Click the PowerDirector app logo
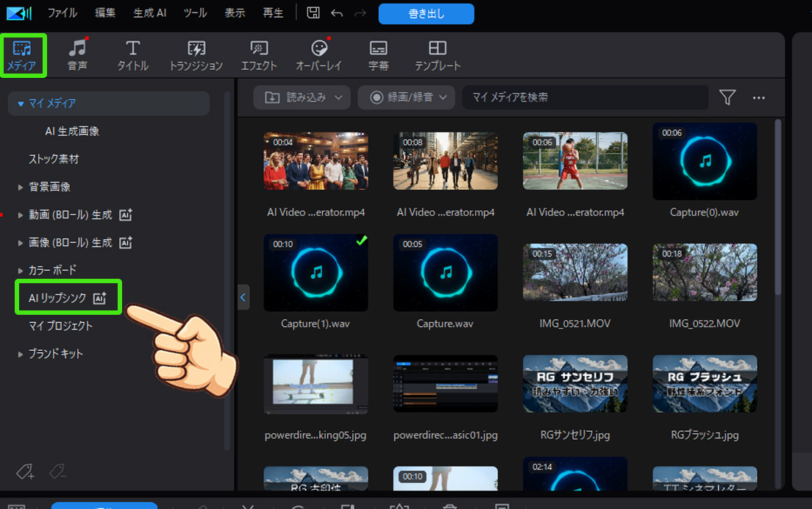 19,13
